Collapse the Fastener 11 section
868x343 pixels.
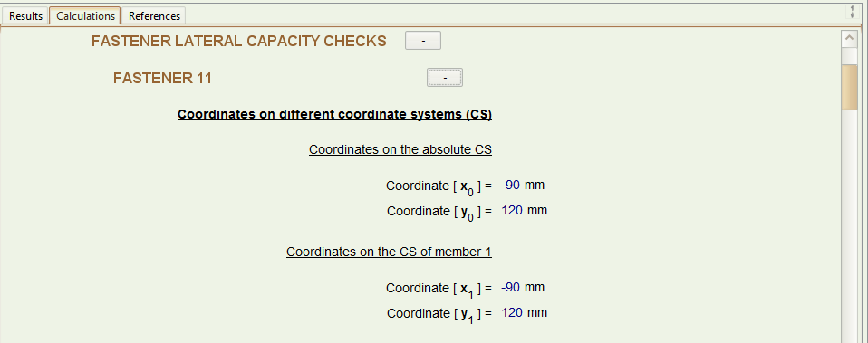click(445, 78)
